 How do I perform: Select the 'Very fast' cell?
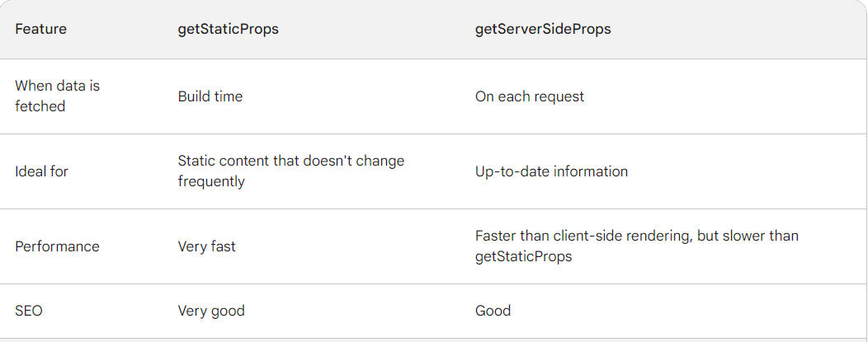[206, 246]
